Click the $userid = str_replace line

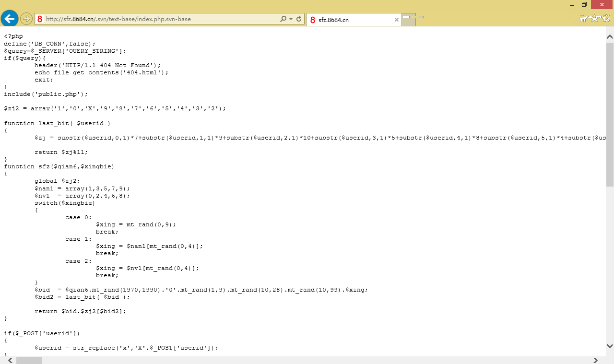coord(127,347)
